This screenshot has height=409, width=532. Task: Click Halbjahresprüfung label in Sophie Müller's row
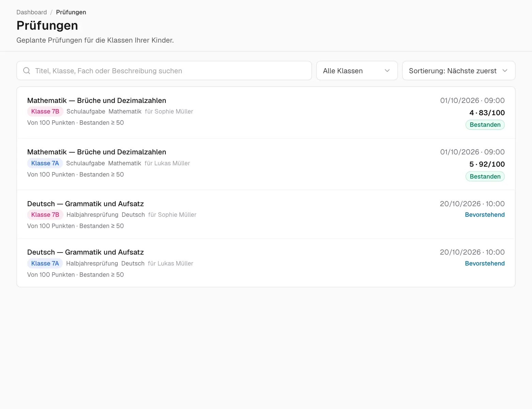[92, 215]
